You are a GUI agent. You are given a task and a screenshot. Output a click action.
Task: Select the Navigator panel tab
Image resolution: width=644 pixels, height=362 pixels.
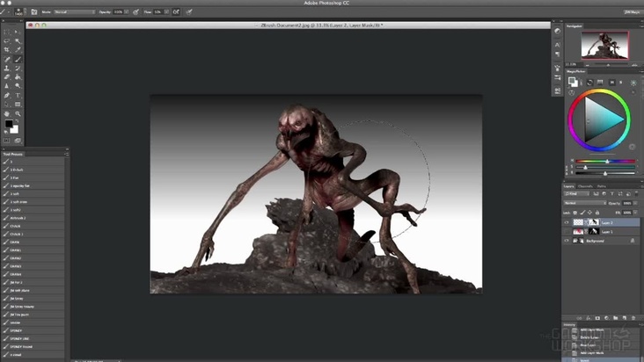(x=574, y=26)
